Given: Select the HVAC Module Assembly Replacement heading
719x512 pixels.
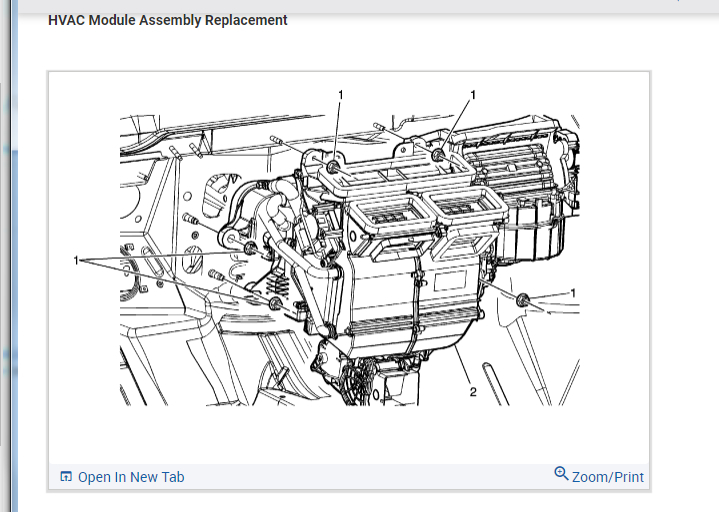Looking at the screenshot, I should [x=168, y=20].
